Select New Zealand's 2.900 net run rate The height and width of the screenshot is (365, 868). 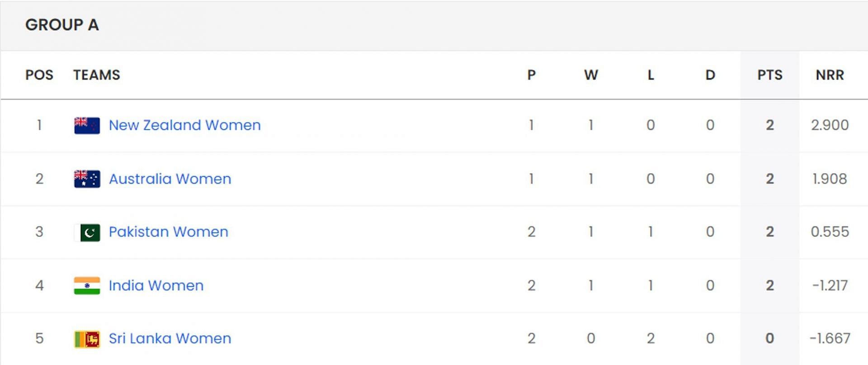(830, 125)
